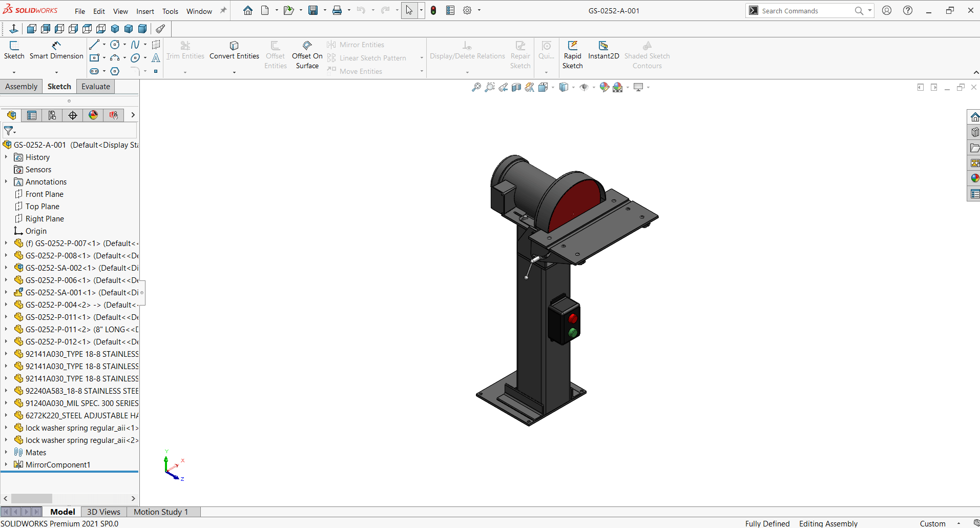
Task: Click the Custom units status bar entry
Action: [932, 523]
